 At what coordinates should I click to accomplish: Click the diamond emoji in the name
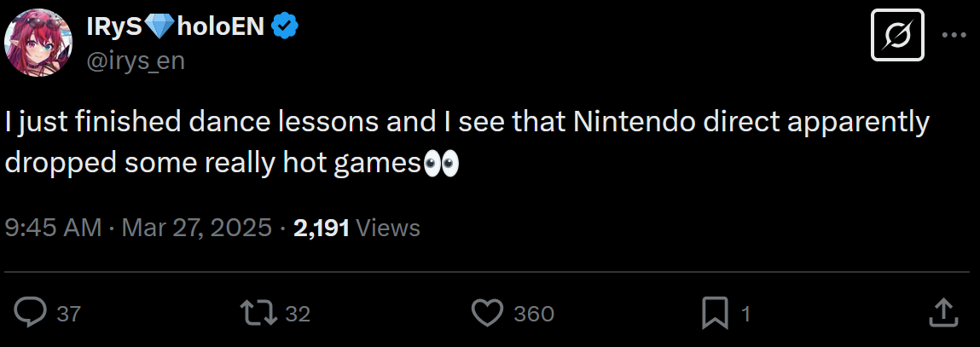tap(159, 27)
